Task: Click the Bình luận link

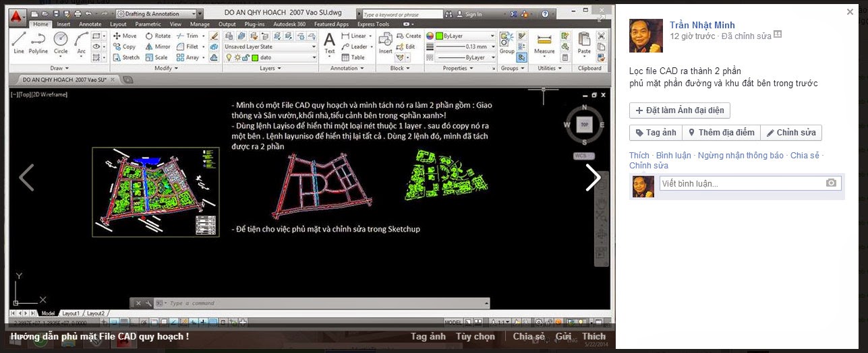Action: tap(674, 156)
